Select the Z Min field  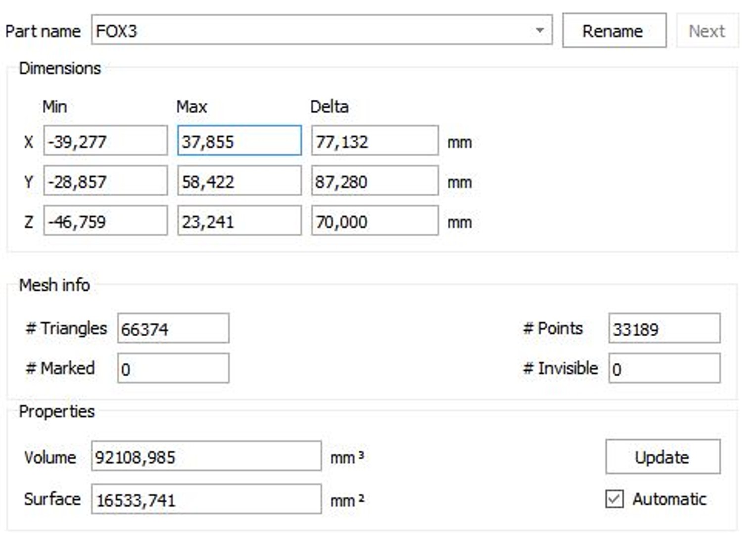tap(105, 221)
